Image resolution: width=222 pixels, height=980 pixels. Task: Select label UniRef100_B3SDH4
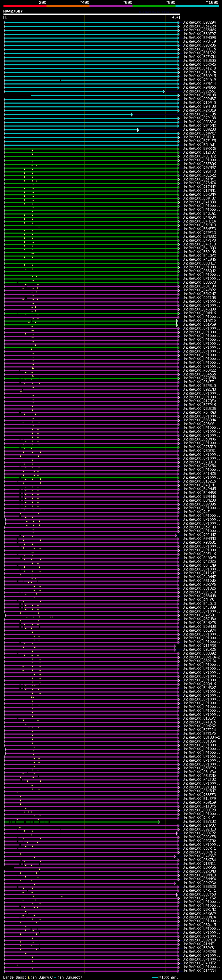[x=199, y=420]
